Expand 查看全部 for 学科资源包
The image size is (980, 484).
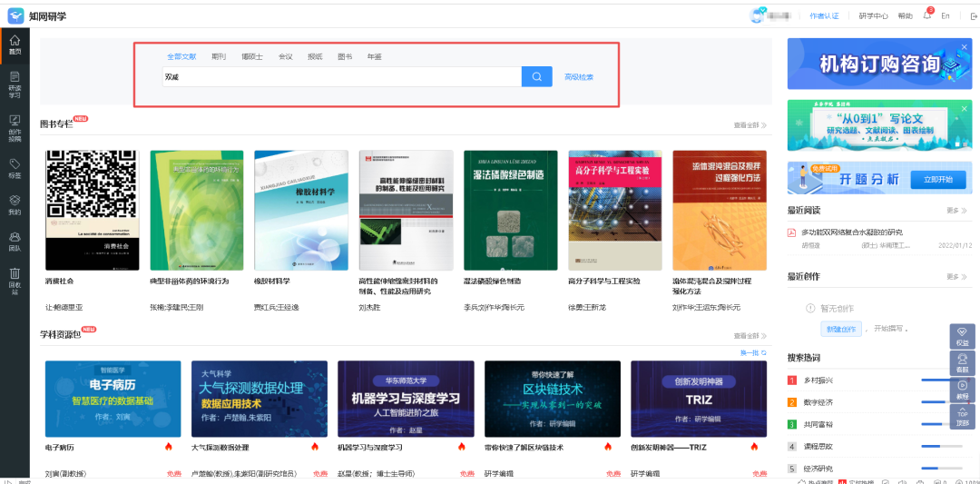tap(750, 336)
